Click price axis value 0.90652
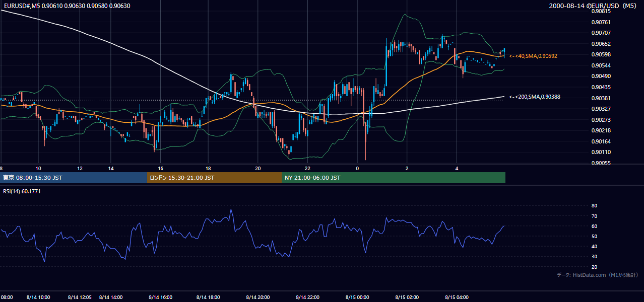644x302 pixels. pyautogui.click(x=601, y=44)
